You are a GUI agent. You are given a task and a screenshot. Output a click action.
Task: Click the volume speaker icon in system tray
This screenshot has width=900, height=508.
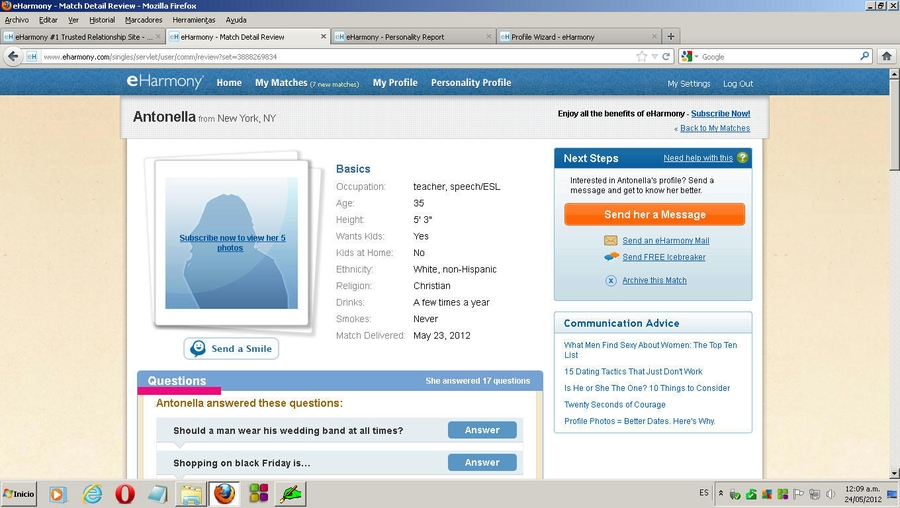point(830,494)
